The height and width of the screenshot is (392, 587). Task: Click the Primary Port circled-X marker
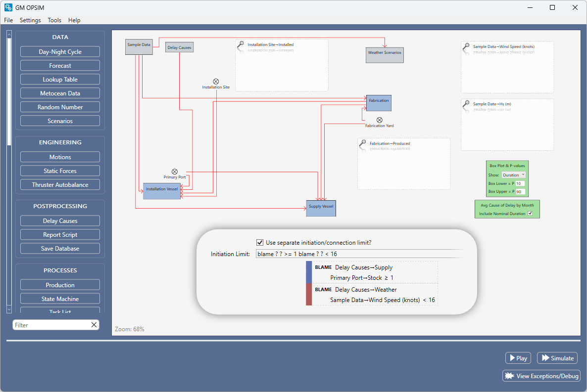click(175, 172)
